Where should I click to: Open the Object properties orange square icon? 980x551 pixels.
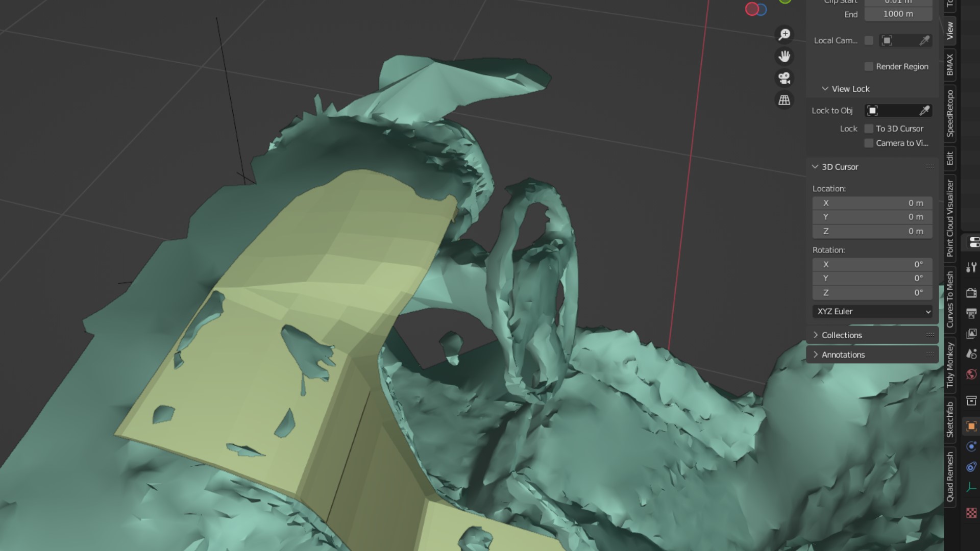[971, 426]
